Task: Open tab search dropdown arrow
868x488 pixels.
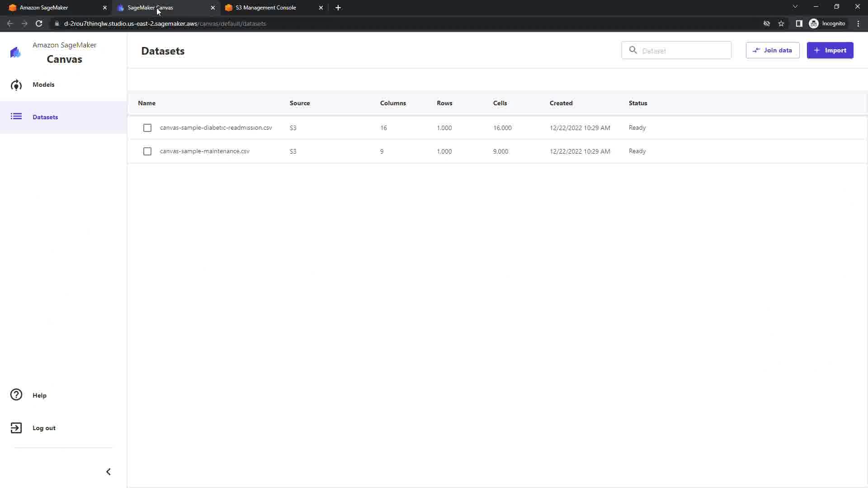Action: click(x=795, y=7)
